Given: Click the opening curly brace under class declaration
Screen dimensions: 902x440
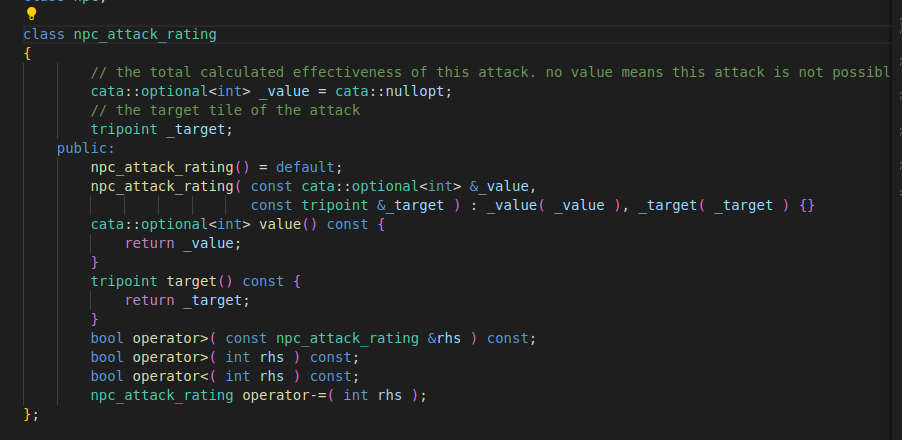Looking at the screenshot, I should coord(27,53).
